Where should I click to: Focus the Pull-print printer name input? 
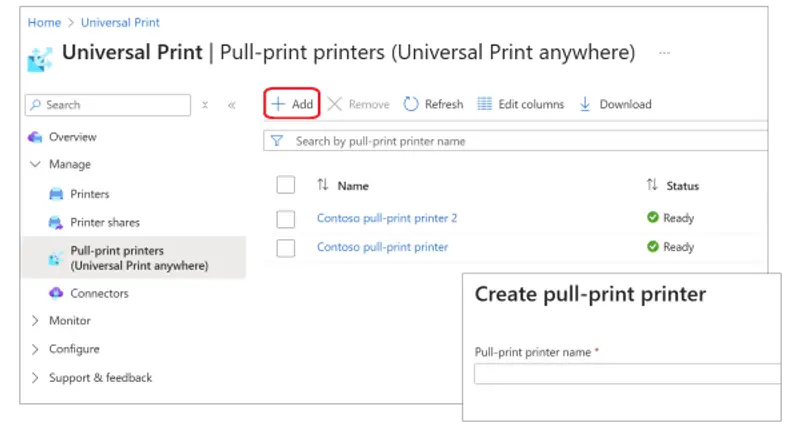[x=627, y=374]
